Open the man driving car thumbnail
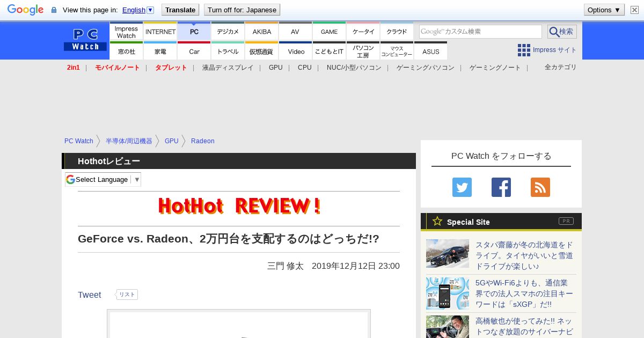 (448, 327)
